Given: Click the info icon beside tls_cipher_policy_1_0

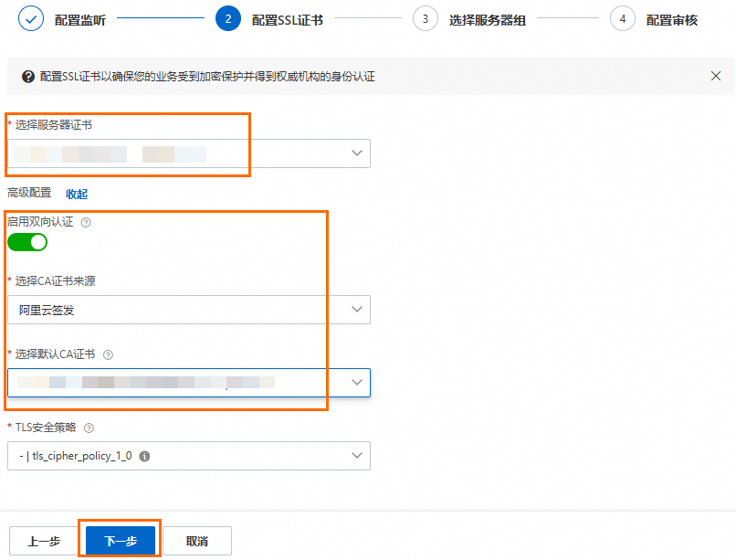Looking at the screenshot, I should tap(144, 456).
